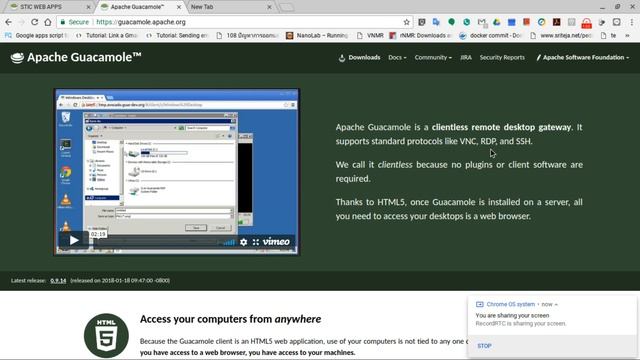This screenshot has width=640, height=360.
Task: Collapse the Chrome OS system notification
Action: (556, 304)
